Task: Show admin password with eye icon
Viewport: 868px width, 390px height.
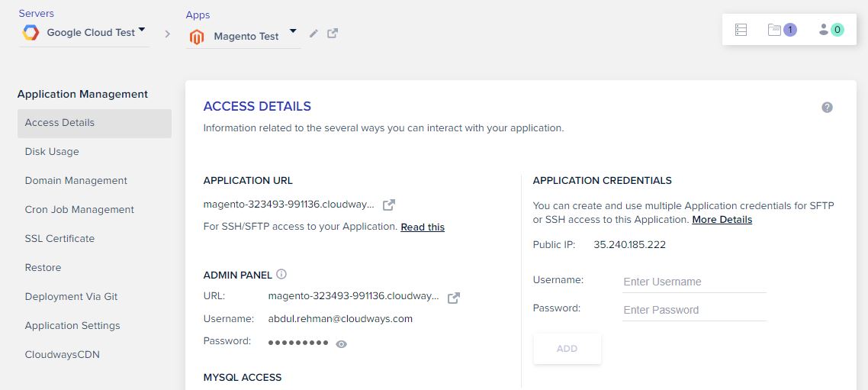Action: [342, 344]
